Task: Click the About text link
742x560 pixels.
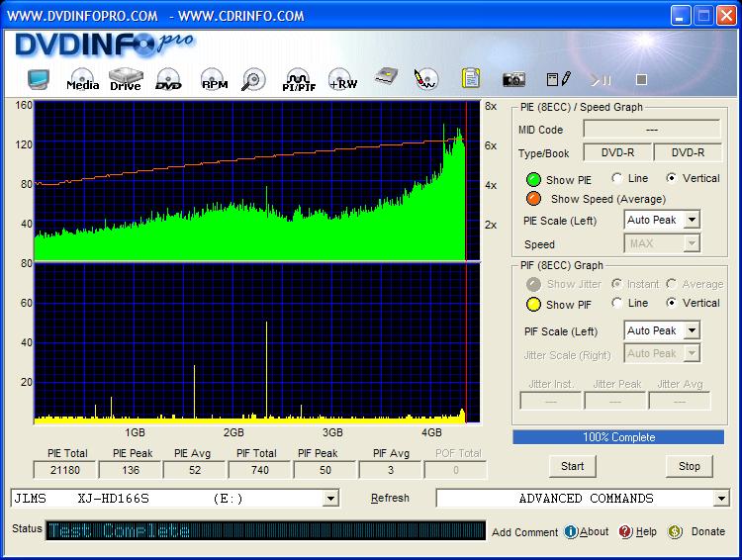Action: 595,531
